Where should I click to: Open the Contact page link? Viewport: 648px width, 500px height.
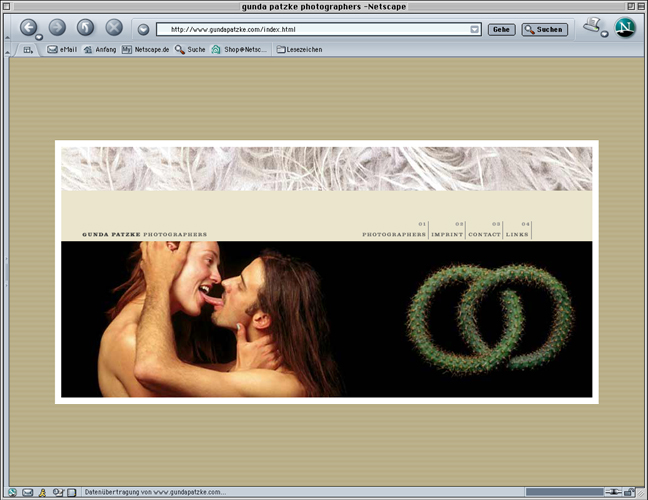(x=484, y=234)
